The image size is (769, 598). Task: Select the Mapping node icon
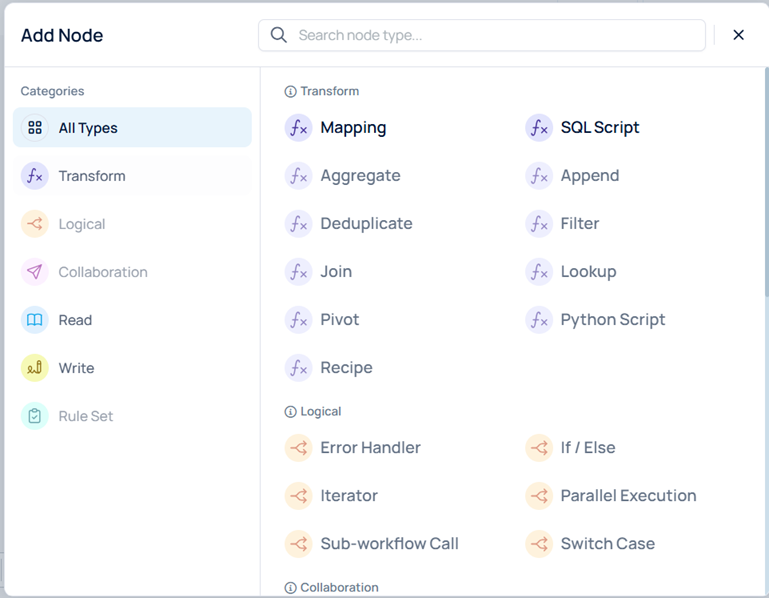(x=298, y=128)
